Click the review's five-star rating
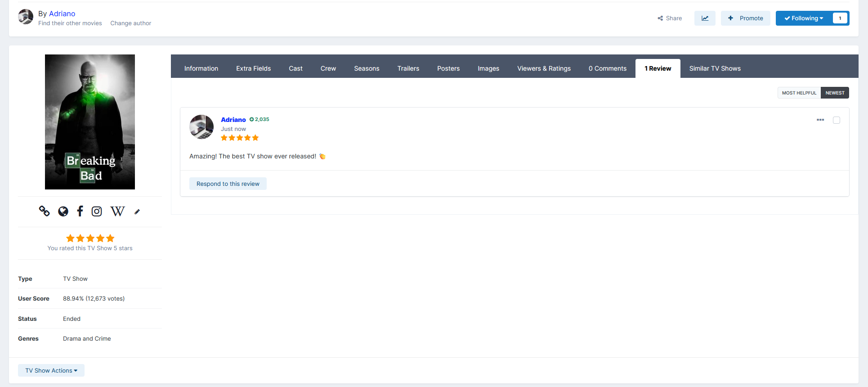Image resolution: width=868 pixels, height=387 pixels. point(240,138)
